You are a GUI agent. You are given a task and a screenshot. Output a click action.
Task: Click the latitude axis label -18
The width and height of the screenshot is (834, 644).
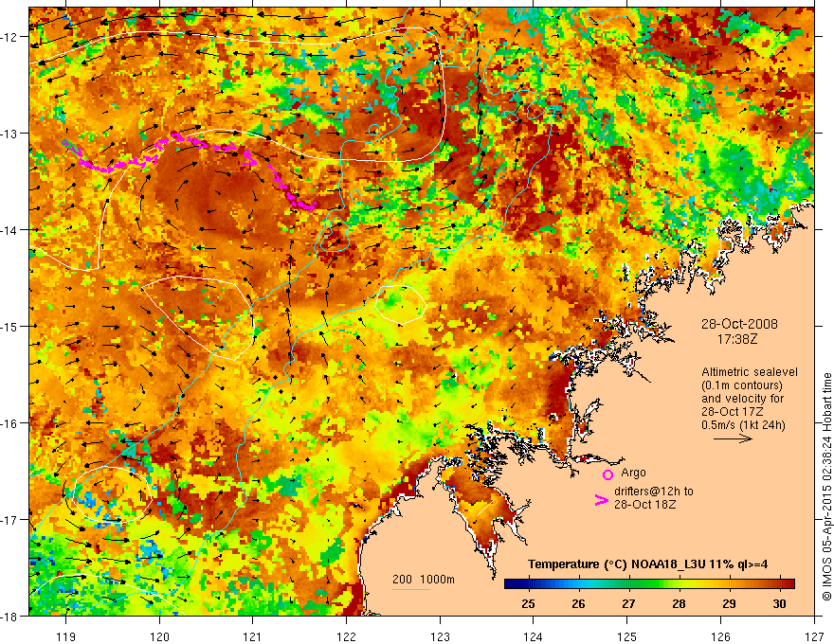tap(9, 616)
